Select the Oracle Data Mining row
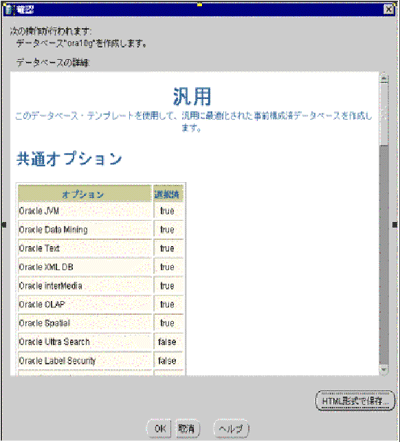Screen dimensions: 400x442 (101, 230)
